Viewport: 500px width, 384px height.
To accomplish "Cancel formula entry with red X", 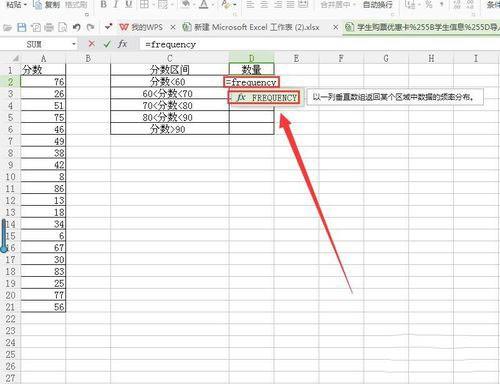I will (91, 44).
